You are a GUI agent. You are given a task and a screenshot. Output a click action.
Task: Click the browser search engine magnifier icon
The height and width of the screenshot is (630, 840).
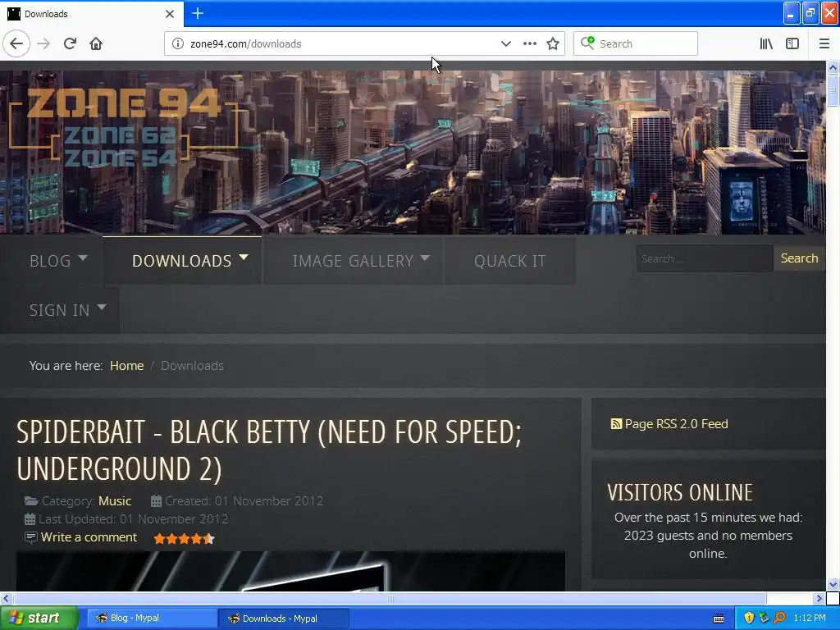587,43
